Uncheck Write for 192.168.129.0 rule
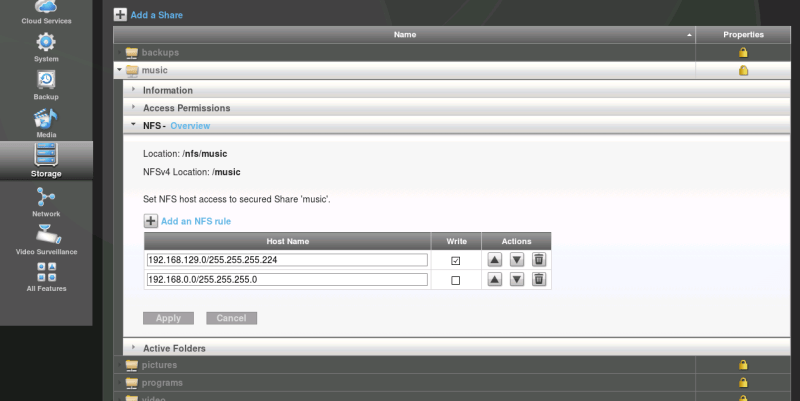 tap(456, 260)
